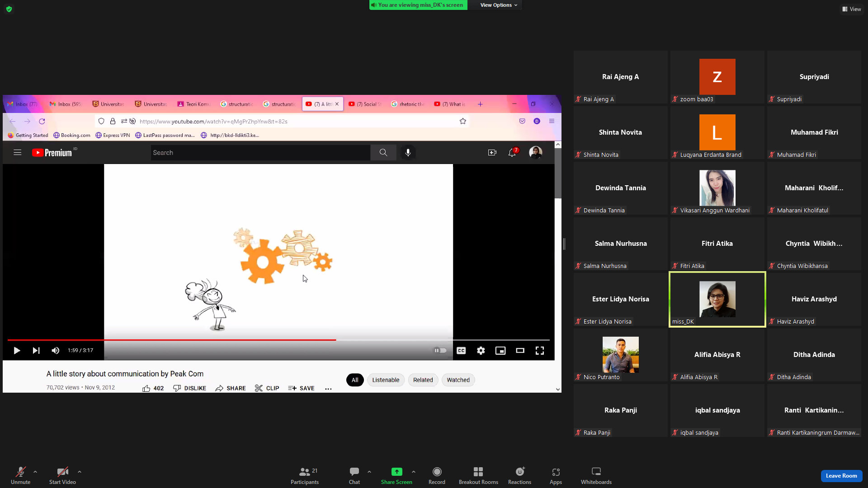The height and width of the screenshot is (488, 868).
Task: Open Firefox application menu
Action: click(x=552, y=121)
